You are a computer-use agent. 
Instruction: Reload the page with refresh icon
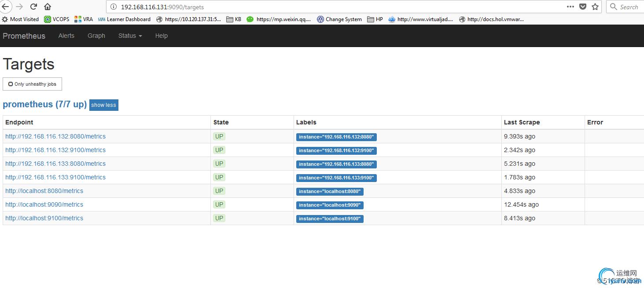(x=33, y=7)
